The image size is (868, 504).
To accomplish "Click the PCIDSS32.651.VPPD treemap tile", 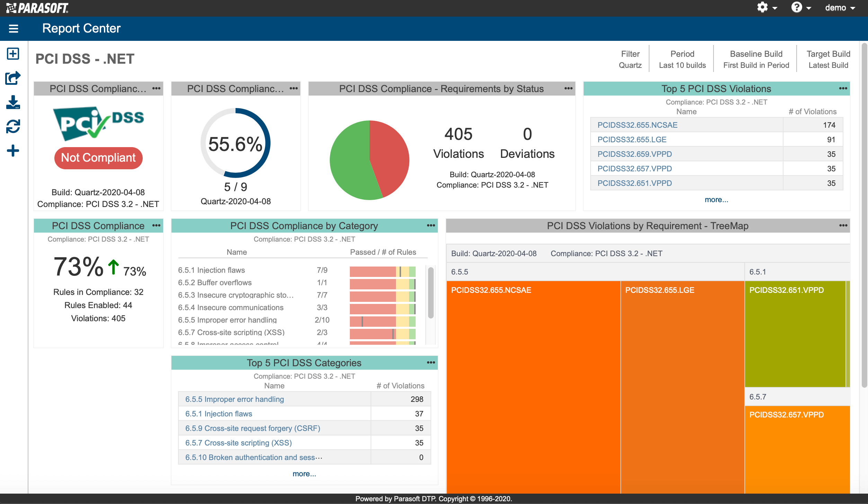I will (795, 334).
